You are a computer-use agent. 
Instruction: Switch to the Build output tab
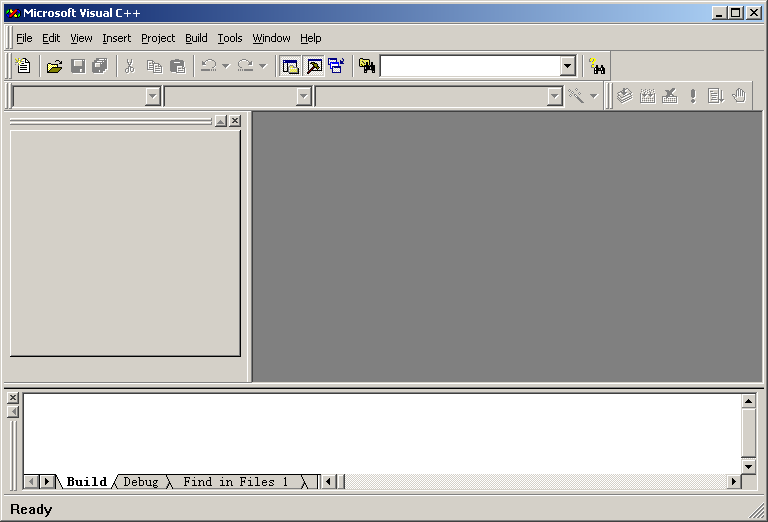pyautogui.click(x=87, y=482)
